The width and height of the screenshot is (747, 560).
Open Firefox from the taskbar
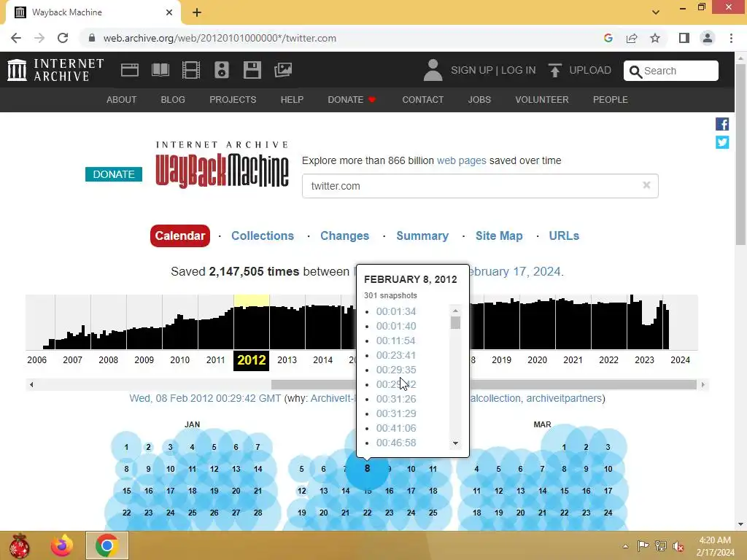click(x=62, y=545)
